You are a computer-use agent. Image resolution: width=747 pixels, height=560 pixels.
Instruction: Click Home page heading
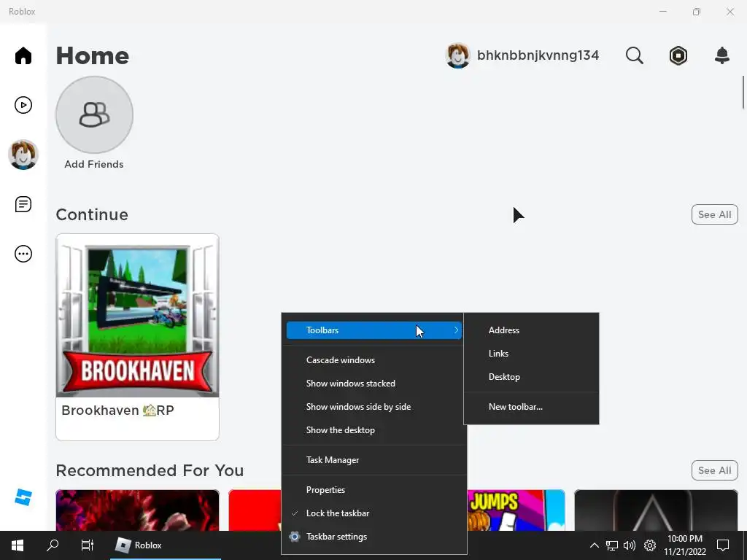pyautogui.click(x=93, y=55)
